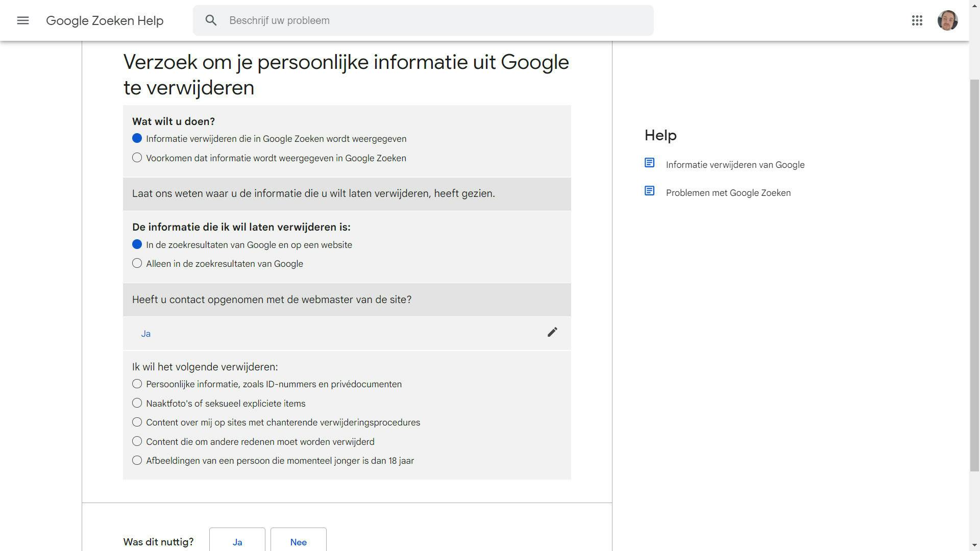The image size is (980, 551).
Task: Choose Naaktfoto's of seksueel expliciete items
Action: click(137, 403)
